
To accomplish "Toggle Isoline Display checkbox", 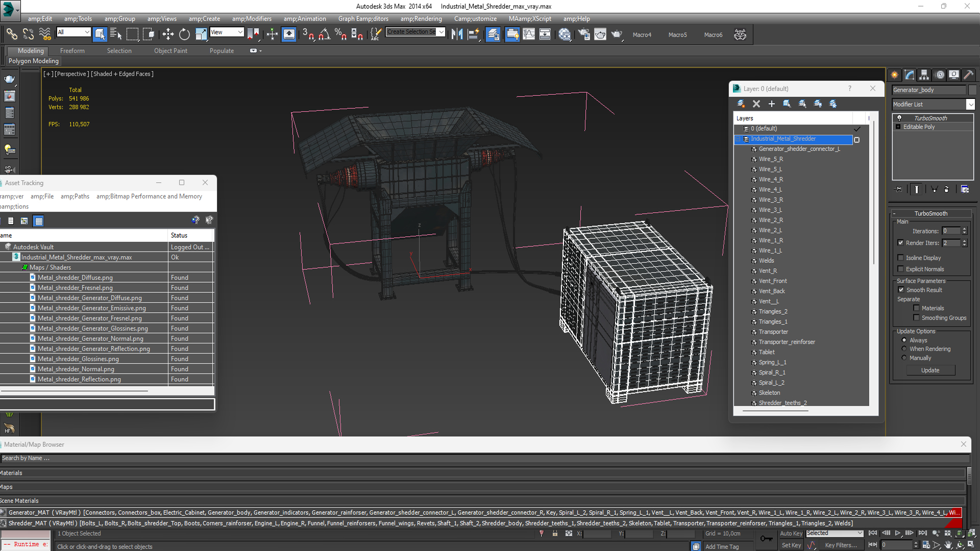I will tap(900, 258).
